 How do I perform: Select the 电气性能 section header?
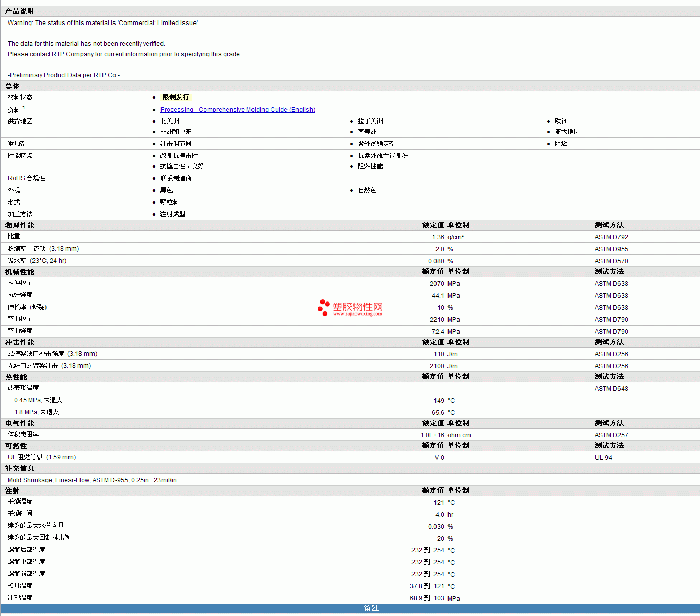[20, 423]
